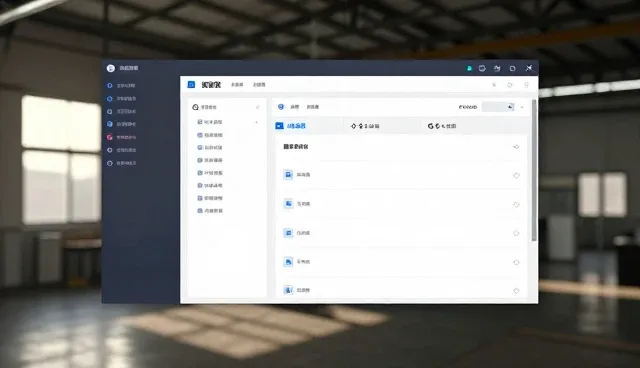Select the pink-red icon in the dark sidebar
This screenshot has height=368, width=640.
click(x=109, y=137)
